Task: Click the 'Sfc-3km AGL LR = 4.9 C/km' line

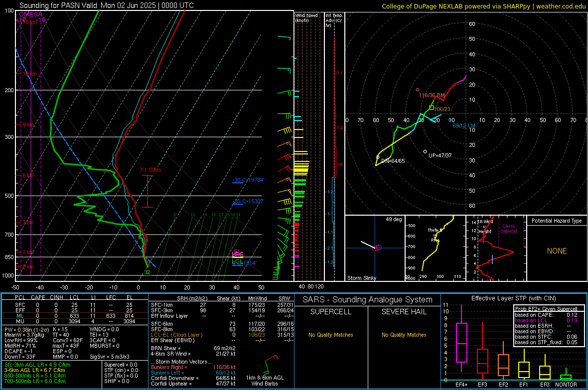Action: 37,365
